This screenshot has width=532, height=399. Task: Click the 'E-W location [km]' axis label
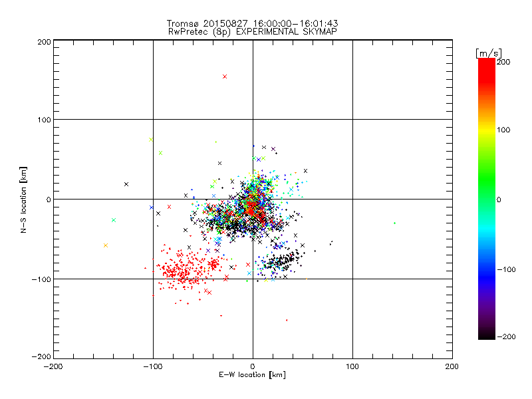tap(252, 375)
